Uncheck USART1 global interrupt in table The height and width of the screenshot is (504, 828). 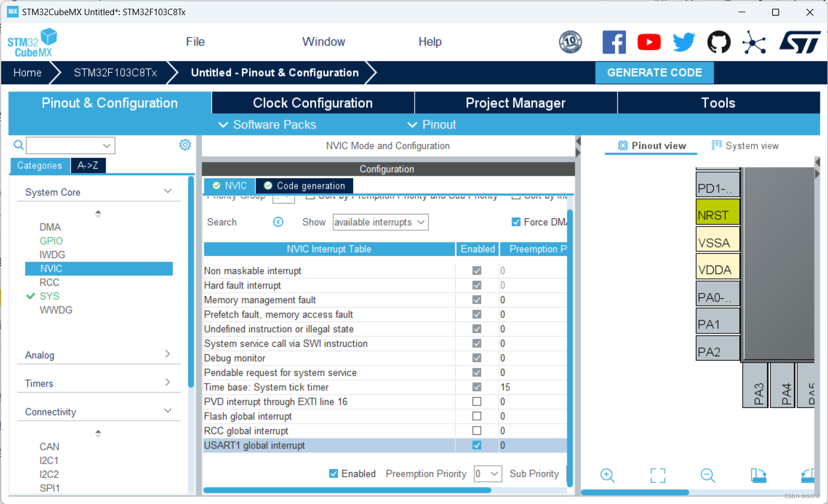pos(477,445)
